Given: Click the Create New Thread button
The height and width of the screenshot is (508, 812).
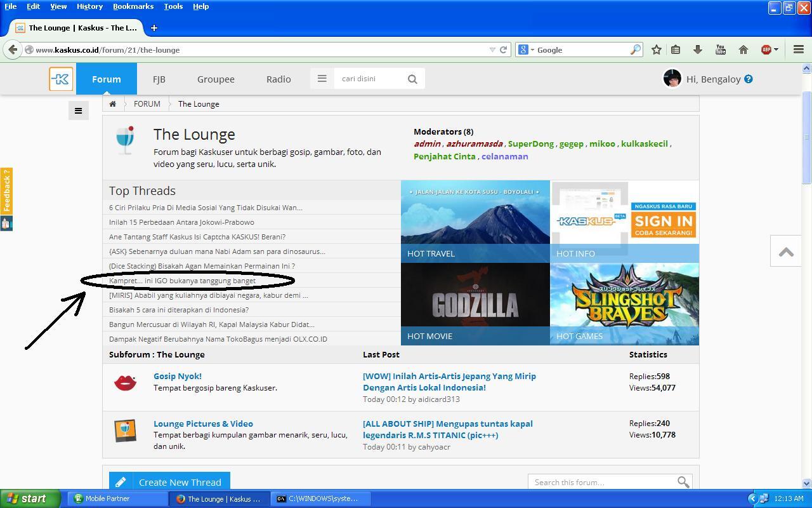Looking at the screenshot, I should (169, 482).
